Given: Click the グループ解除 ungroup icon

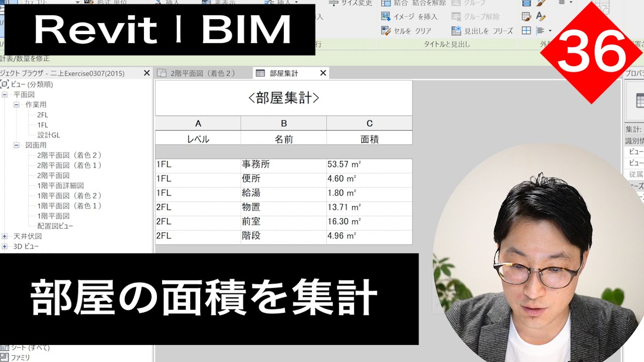Looking at the screenshot, I should (456, 17).
